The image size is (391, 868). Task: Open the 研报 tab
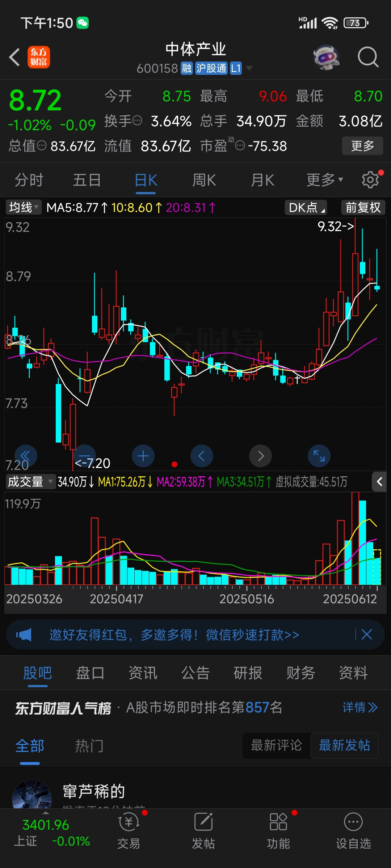(248, 673)
